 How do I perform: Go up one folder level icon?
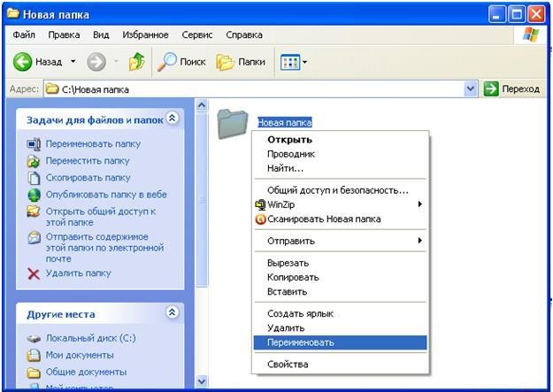coord(137,61)
